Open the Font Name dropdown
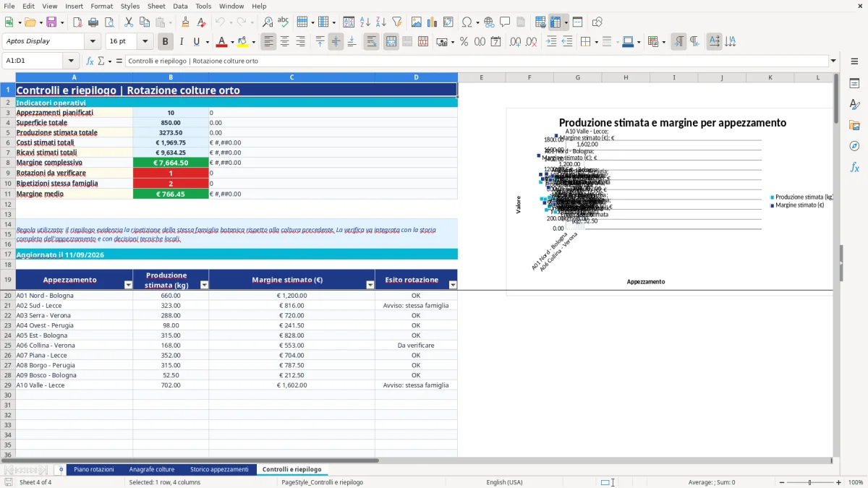 click(x=93, y=41)
